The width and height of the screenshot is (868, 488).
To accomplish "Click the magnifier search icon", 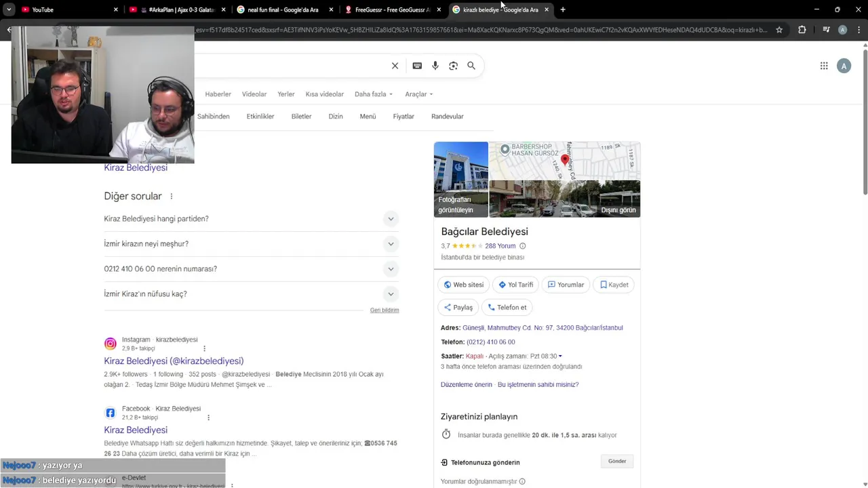I will 471,66.
